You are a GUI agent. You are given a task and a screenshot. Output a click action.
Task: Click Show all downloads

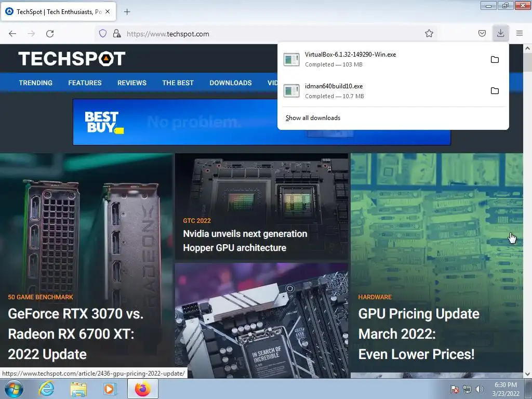(x=313, y=118)
